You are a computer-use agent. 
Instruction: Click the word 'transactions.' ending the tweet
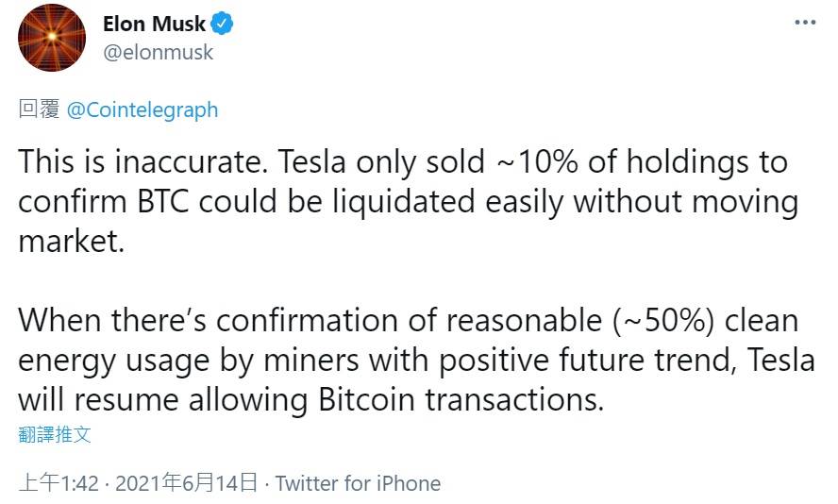coord(514,400)
